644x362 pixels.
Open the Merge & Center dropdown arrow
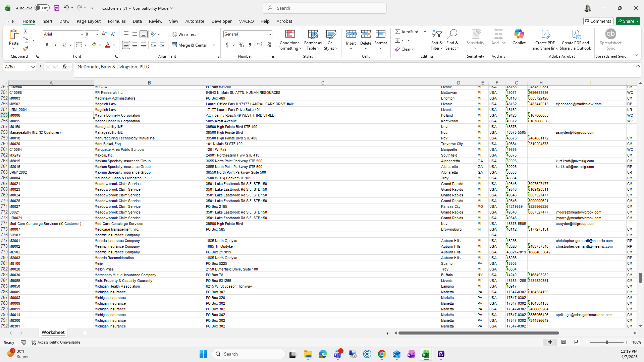tap(214, 45)
